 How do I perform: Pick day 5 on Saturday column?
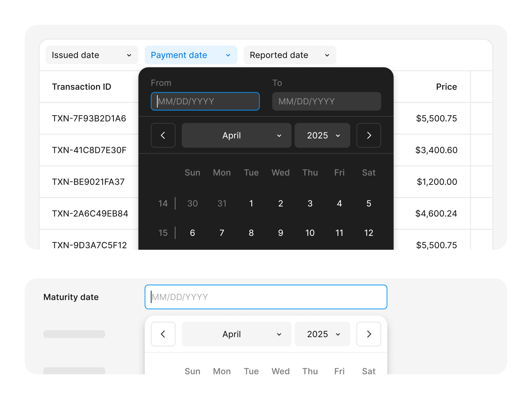click(x=369, y=203)
